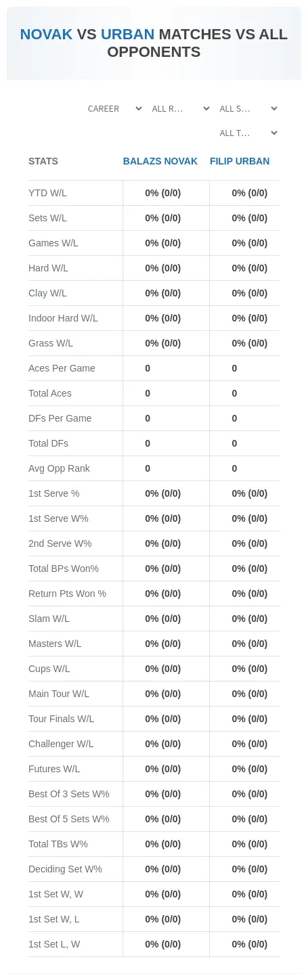The height and width of the screenshot is (980, 308).
Task: Select Novak's Hard W/L value
Action: (163, 268)
